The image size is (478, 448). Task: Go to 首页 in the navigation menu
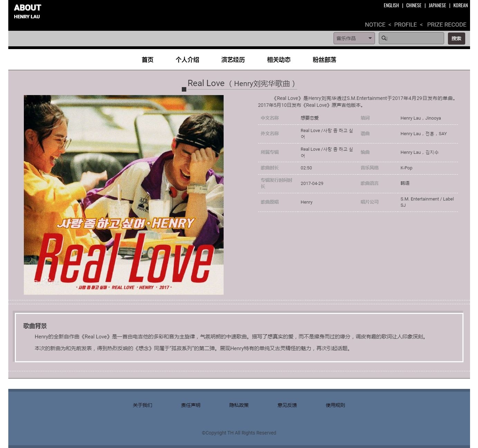coord(148,59)
